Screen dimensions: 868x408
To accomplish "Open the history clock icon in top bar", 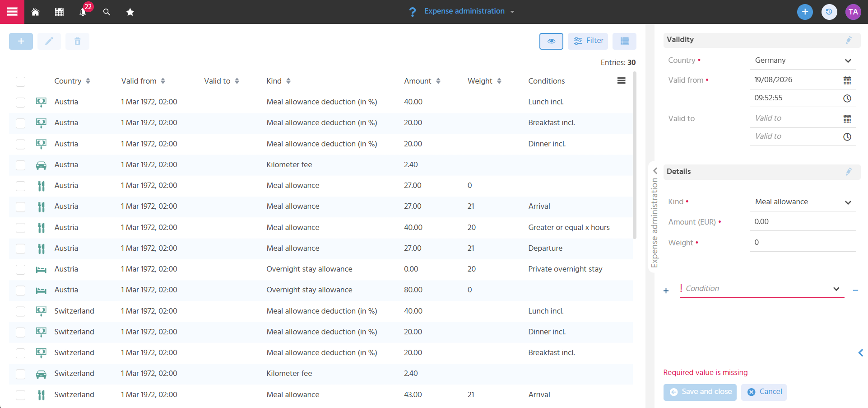I will pos(829,12).
